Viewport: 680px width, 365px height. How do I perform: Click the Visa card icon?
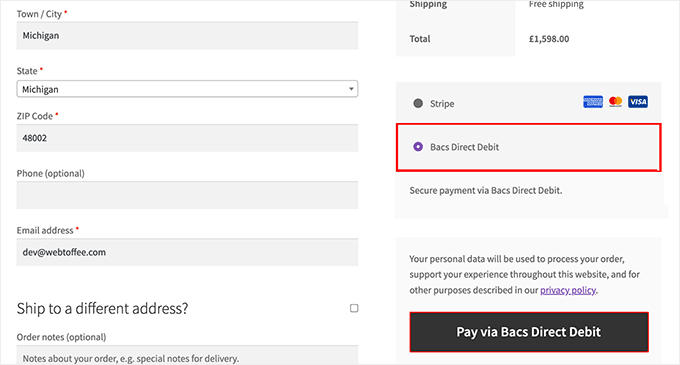point(638,102)
